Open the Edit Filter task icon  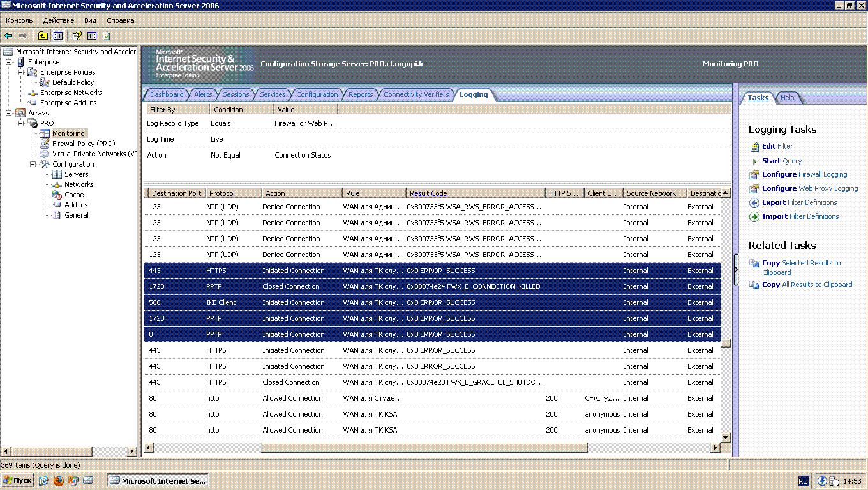tap(755, 146)
